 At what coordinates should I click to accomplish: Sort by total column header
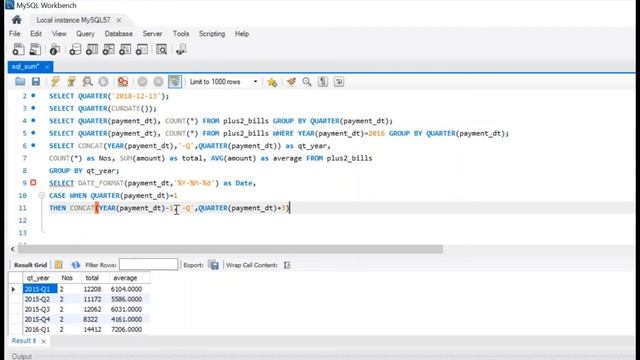92,278
